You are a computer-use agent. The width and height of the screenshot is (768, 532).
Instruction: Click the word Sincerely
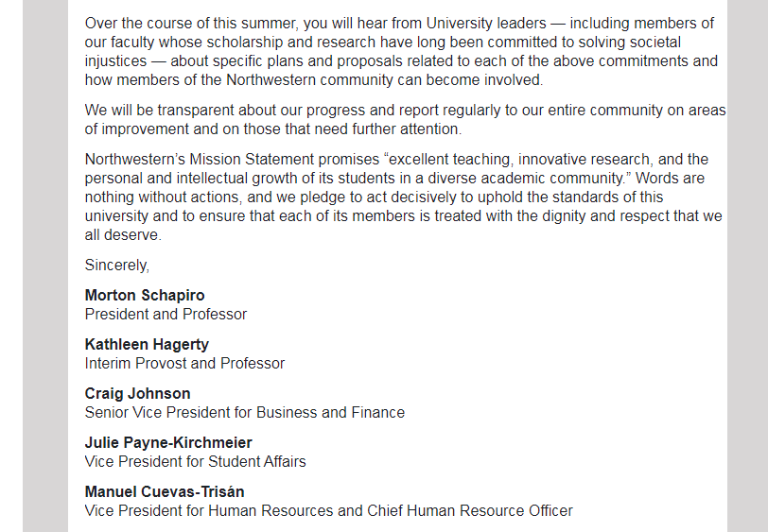point(116,265)
